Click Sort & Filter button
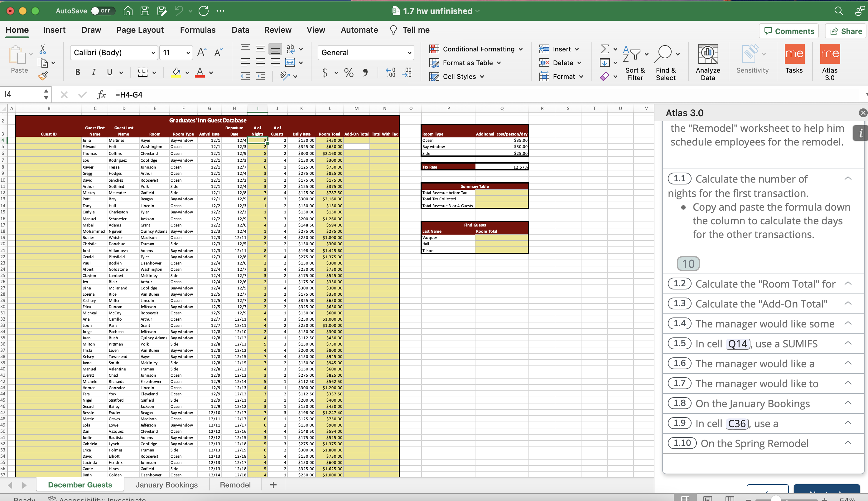The height and width of the screenshot is (501, 868). pos(635,62)
